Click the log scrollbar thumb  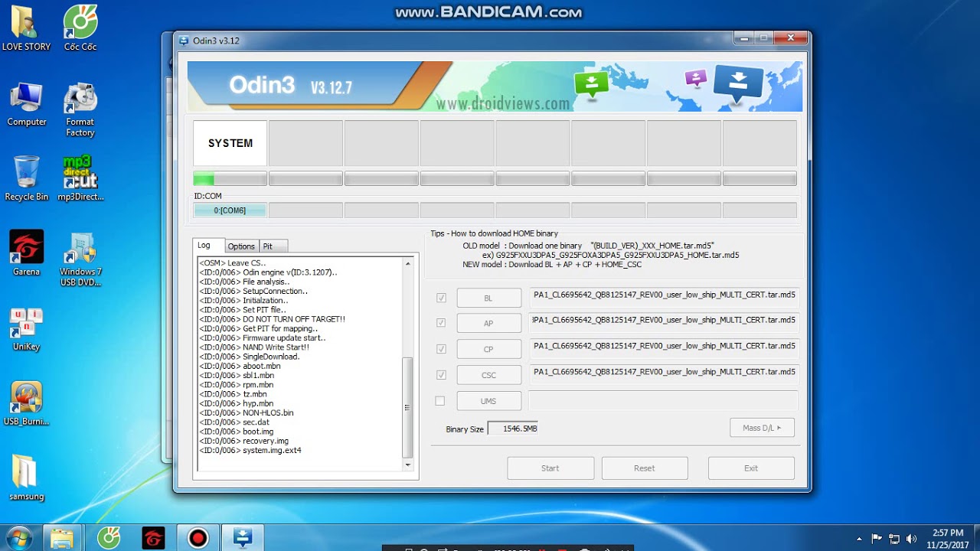(407, 408)
